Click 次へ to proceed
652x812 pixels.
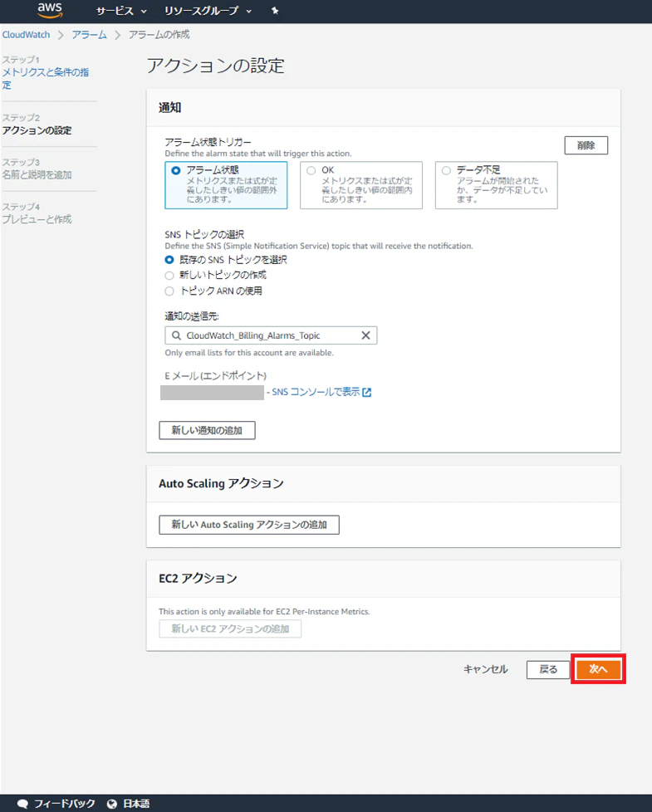coord(598,669)
